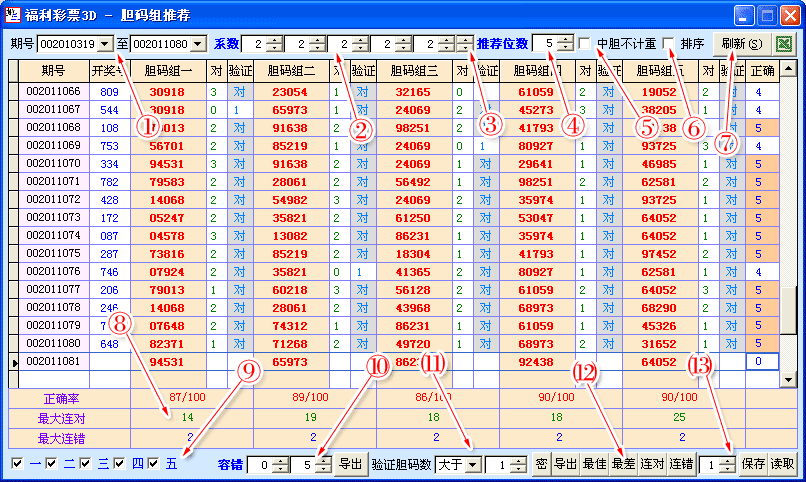Click 92438 in row 002011081
Image resolution: width=806 pixels, height=482 pixels.
[536, 362]
